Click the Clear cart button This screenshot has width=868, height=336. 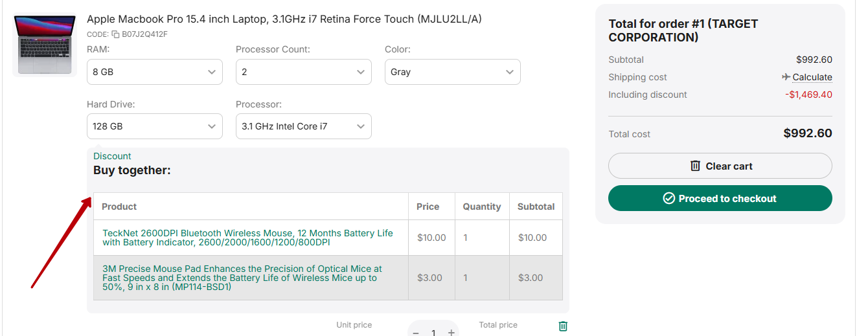(720, 166)
